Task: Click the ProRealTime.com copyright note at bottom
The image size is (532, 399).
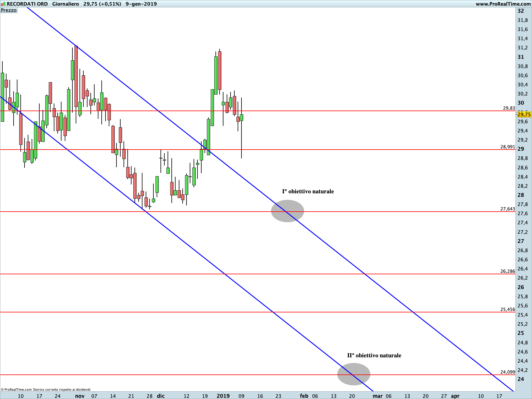Action: tap(46, 390)
